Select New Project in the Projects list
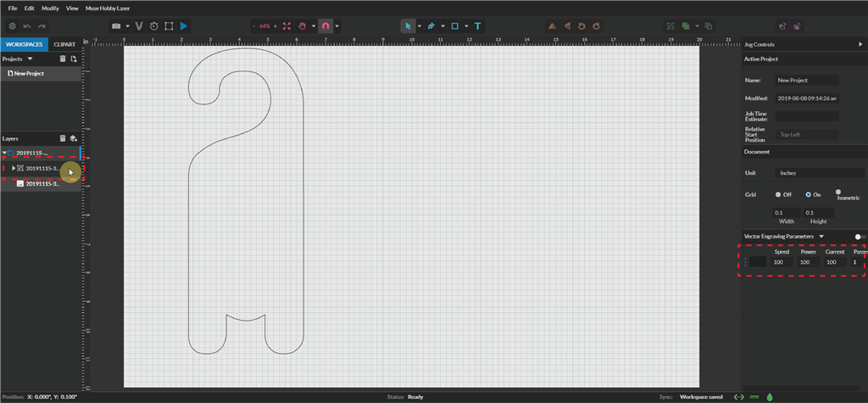 click(x=28, y=74)
